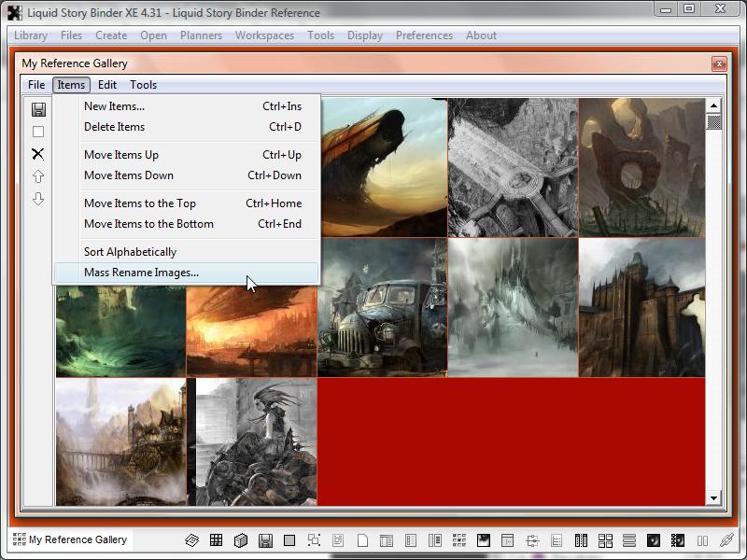Click the X delete icon in left sidebar

click(38, 154)
